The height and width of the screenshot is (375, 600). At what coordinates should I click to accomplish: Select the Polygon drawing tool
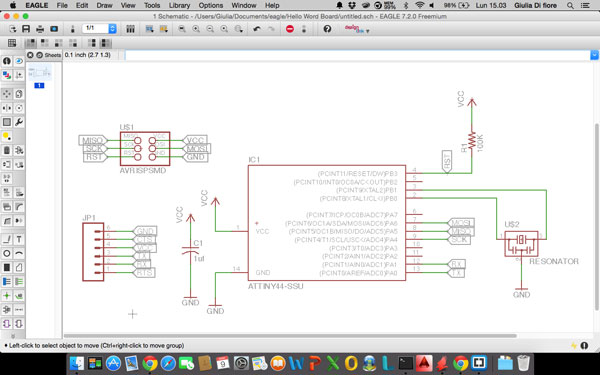[19, 267]
